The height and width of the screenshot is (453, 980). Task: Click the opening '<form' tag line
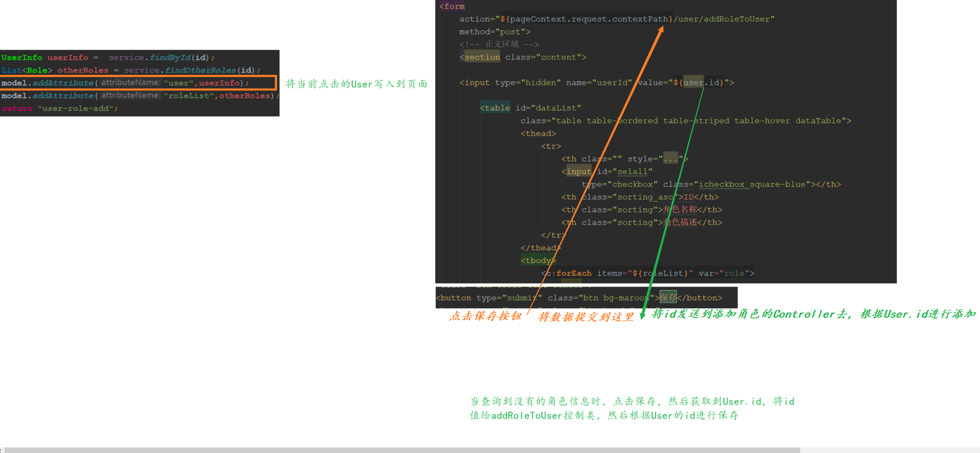(452, 6)
